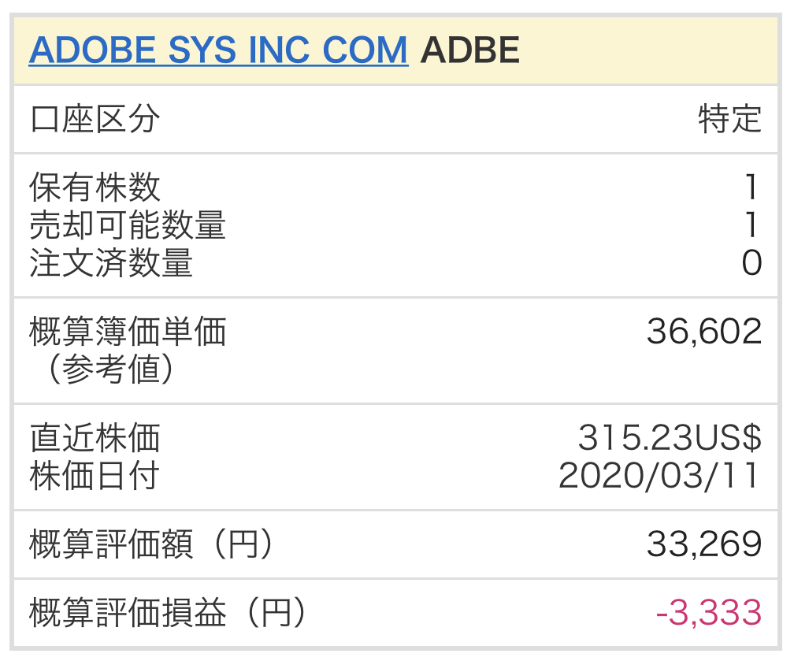Click the ADBE ticker symbol text
Viewport: 794px width, 672px height.
470,50
